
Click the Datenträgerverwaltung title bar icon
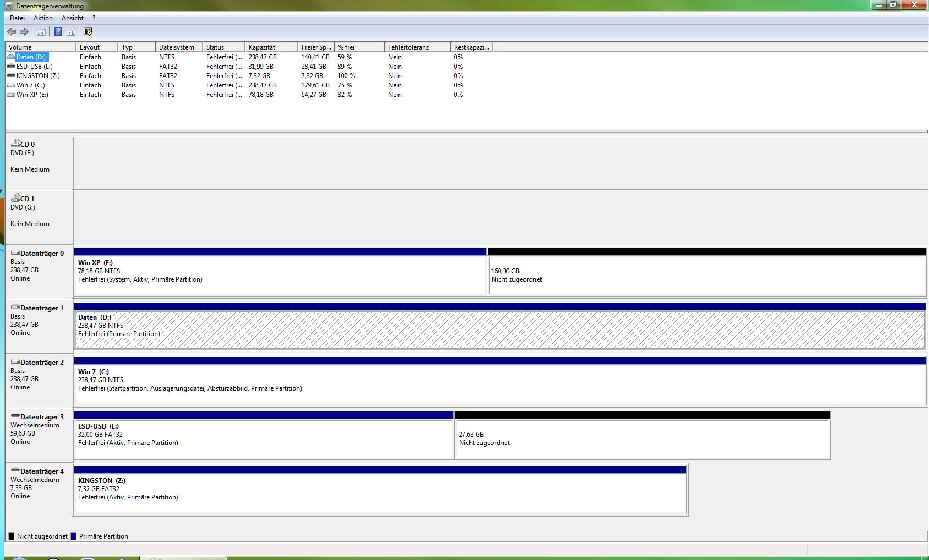click(x=8, y=6)
